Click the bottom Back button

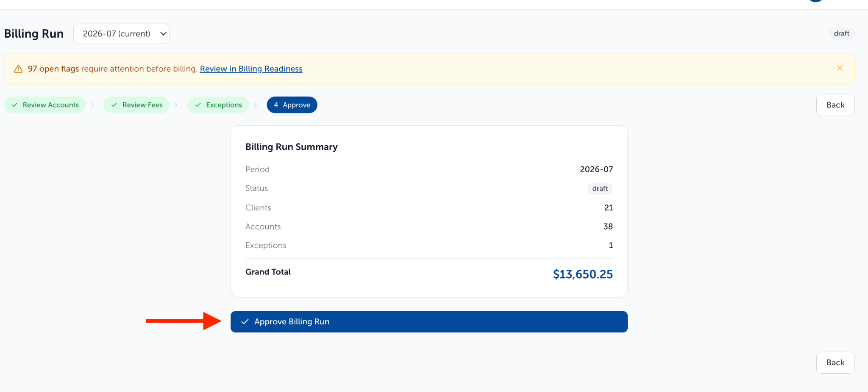coord(835,363)
